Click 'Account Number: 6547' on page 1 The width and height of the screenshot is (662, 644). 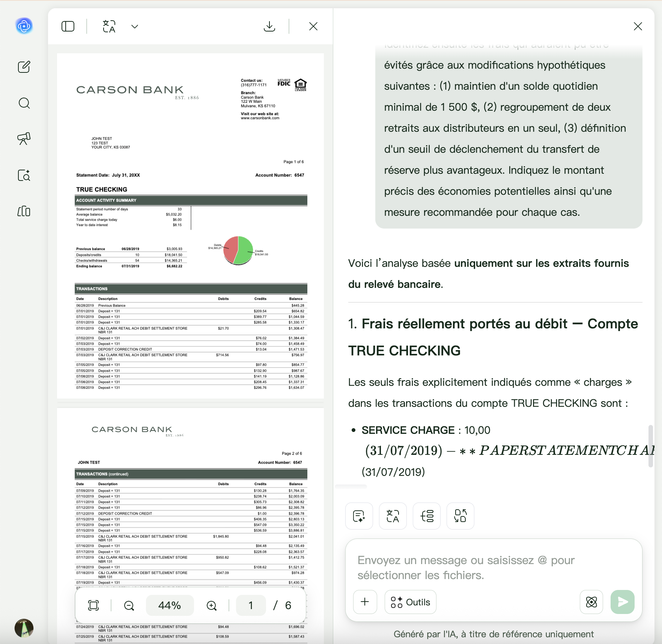[280, 175]
